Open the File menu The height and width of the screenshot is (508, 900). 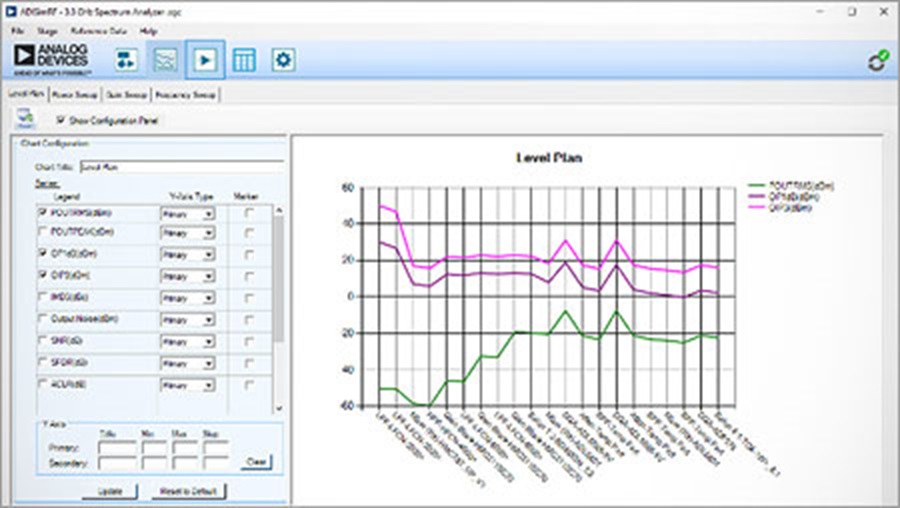click(x=17, y=31)
